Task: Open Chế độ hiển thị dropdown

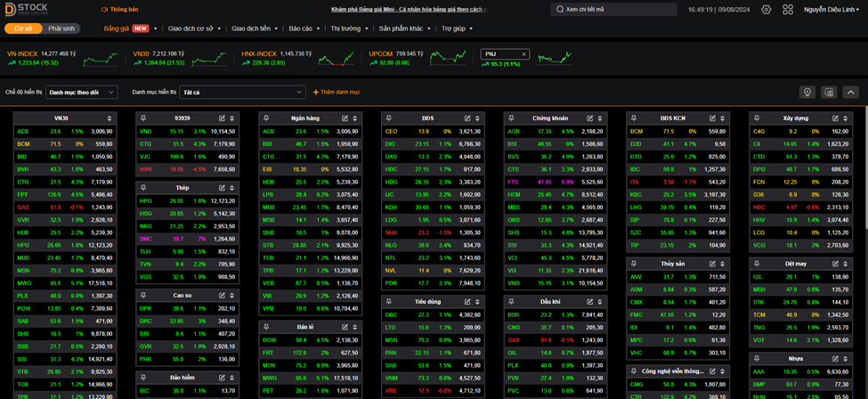Action: click(x=82, y=92)
